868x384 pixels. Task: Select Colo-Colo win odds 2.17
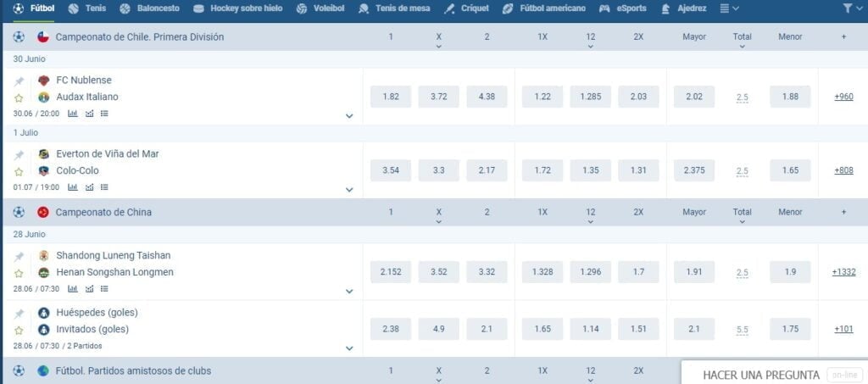point(487,170)
